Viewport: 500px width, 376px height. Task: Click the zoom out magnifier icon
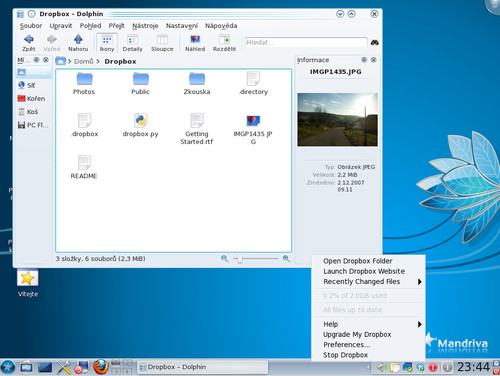(225, 259)
